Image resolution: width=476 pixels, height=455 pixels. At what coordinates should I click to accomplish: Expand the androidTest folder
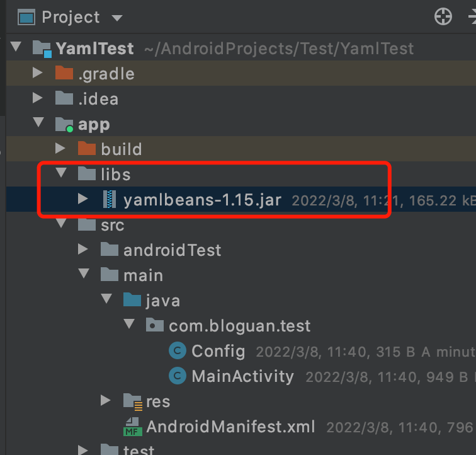tap(83, 250)
